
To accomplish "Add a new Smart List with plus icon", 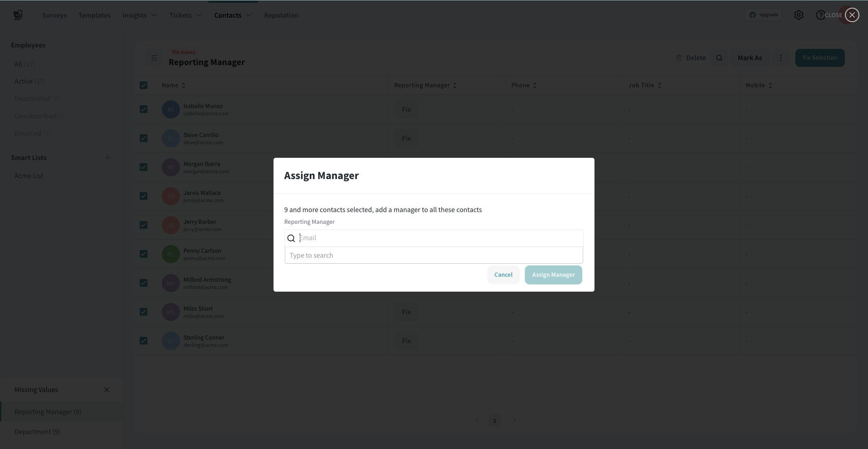I will click(x=108, y=157).
